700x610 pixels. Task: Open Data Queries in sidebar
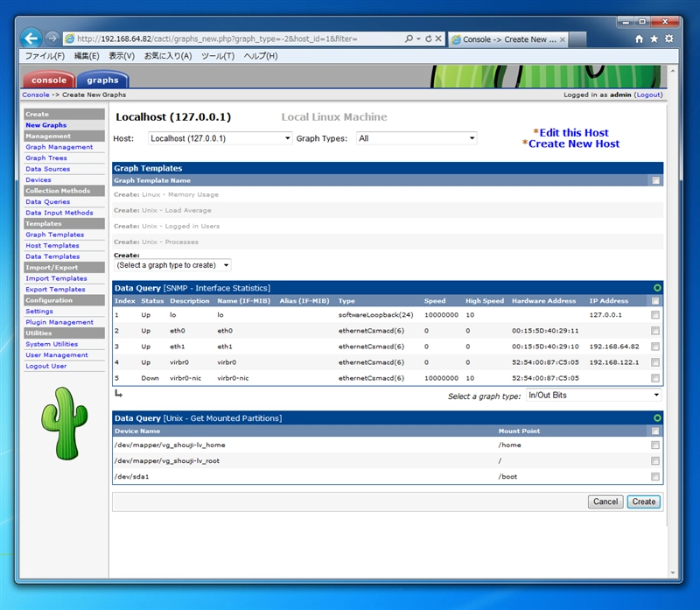48,202
